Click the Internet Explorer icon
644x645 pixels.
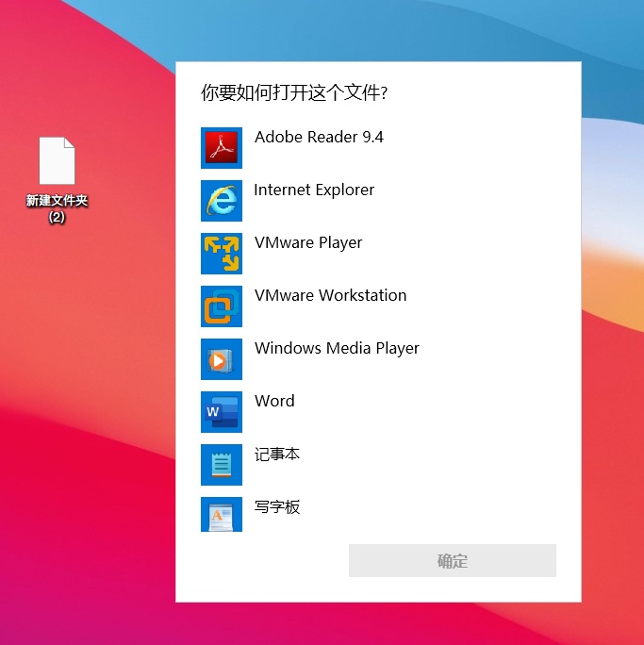222,201
